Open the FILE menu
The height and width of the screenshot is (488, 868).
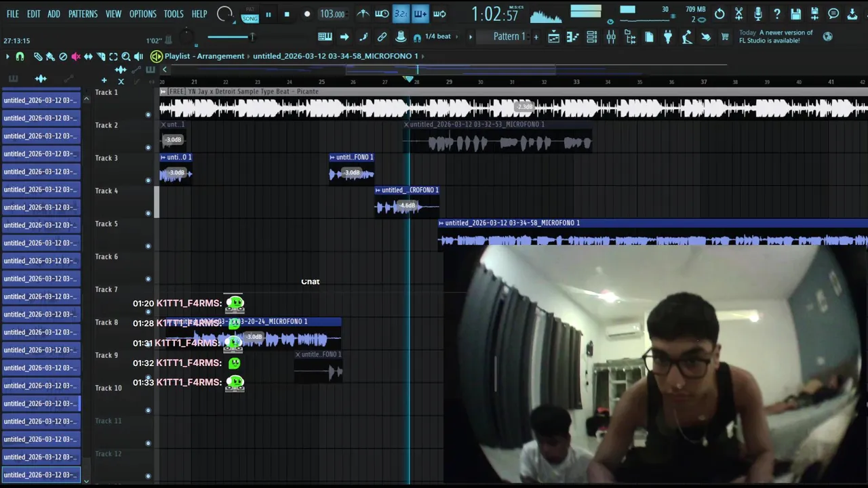(x=13, y=14)
